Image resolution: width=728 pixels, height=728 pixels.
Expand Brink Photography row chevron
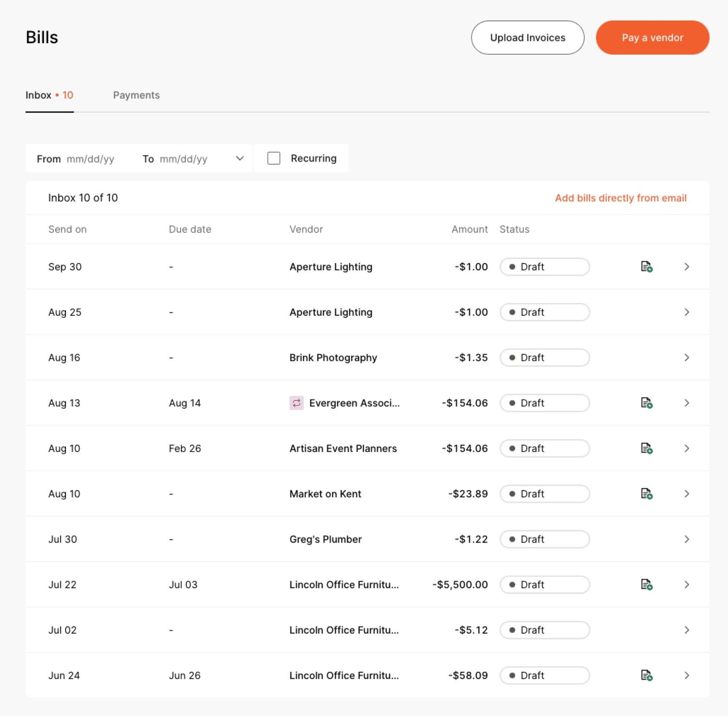(686, 358)
